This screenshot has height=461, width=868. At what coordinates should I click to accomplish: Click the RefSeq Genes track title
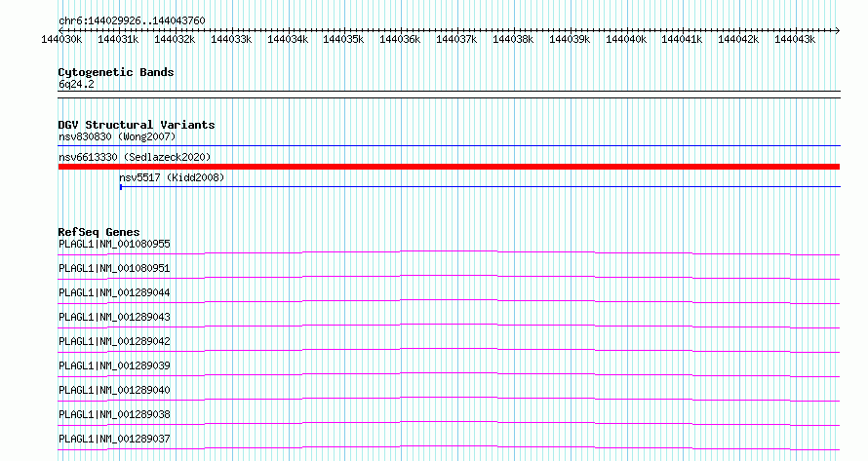point(99,232)
